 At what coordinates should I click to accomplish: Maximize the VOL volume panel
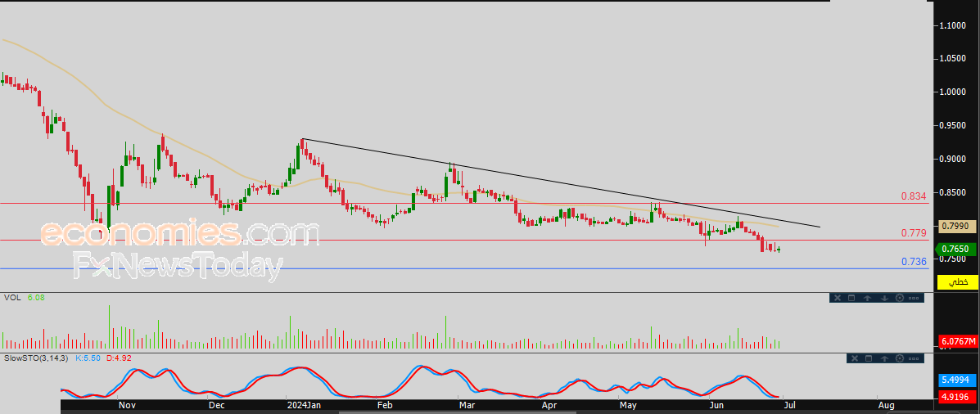point(851,298)
